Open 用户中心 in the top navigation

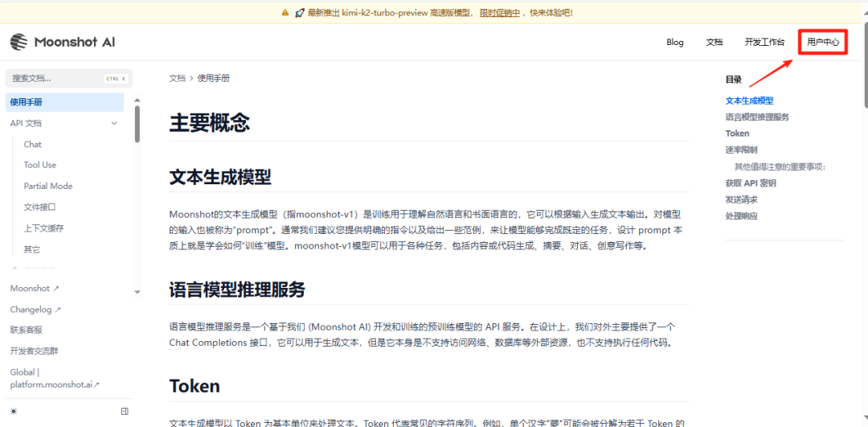coord(823,42)
